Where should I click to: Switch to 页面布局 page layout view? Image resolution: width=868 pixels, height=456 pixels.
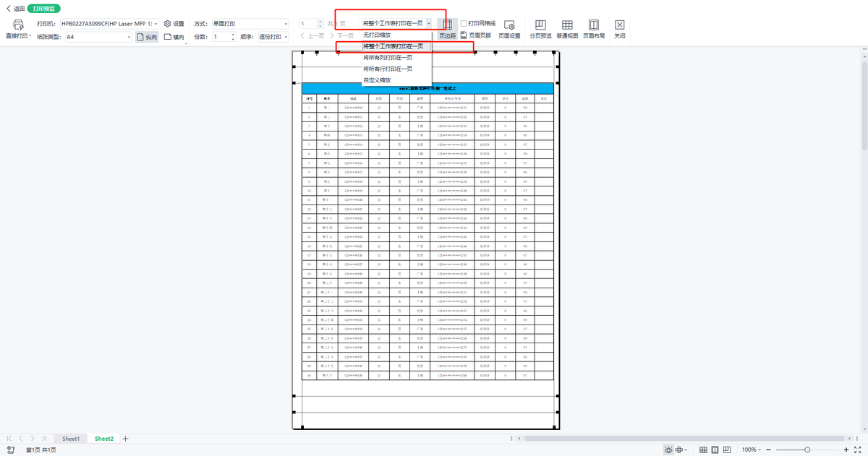594,29
